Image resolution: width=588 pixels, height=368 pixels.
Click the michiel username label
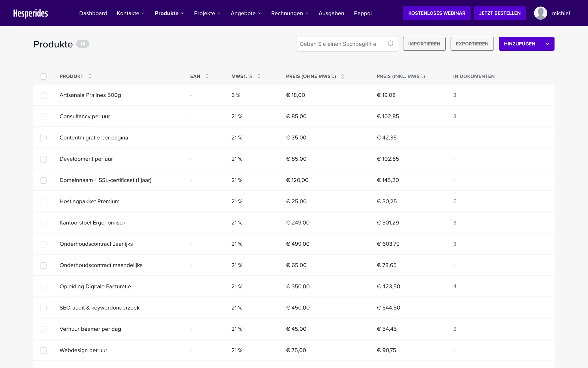[561, 13]
